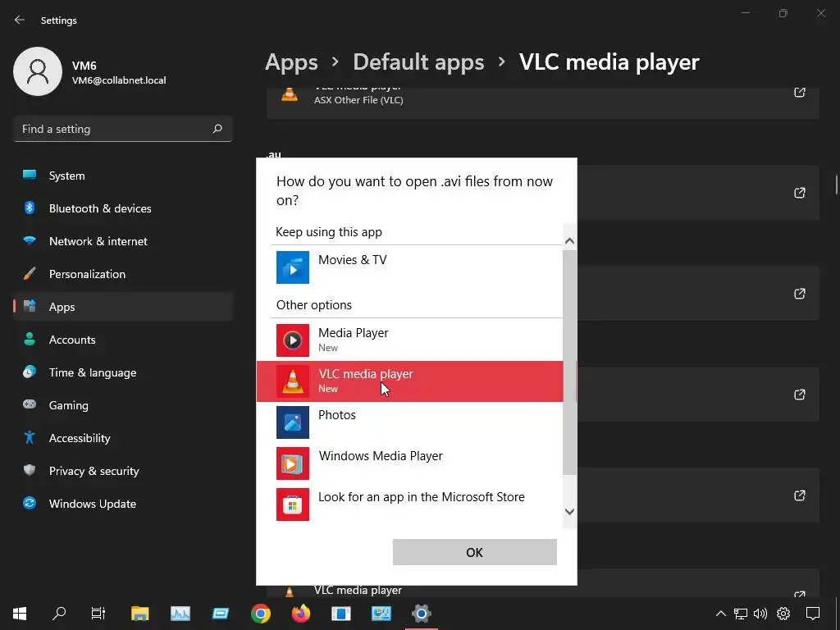Image resolution: width=840 pixels, height=630 pixels.
Task: Open Task View from taskbar
Action: point(98,614)
